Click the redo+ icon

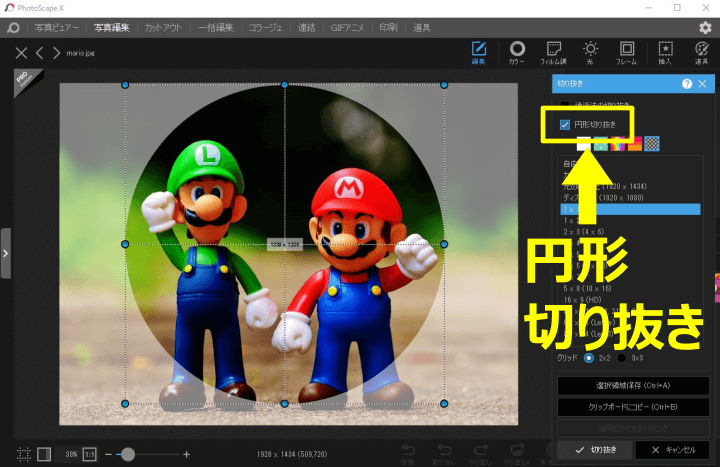(517, 452)
